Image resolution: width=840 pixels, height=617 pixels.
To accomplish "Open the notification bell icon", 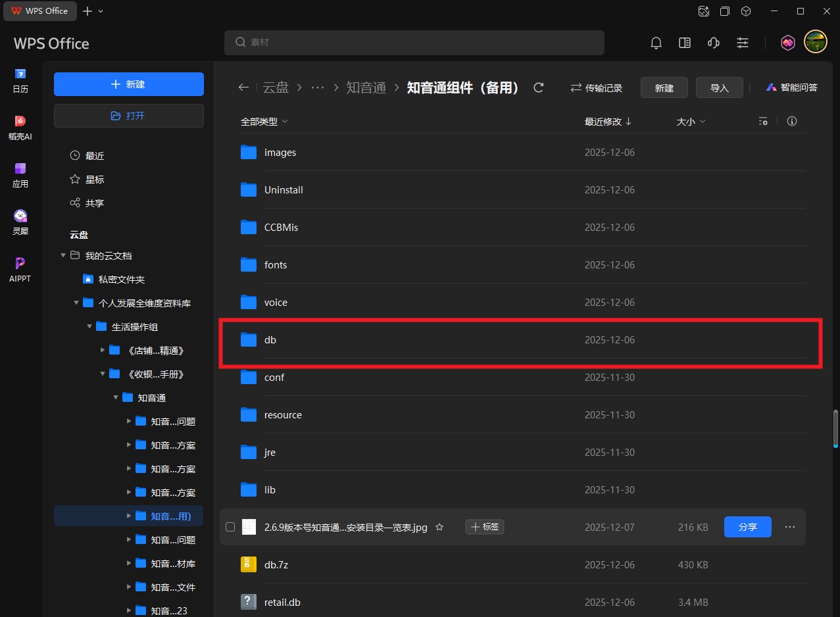I will point(656,43).
